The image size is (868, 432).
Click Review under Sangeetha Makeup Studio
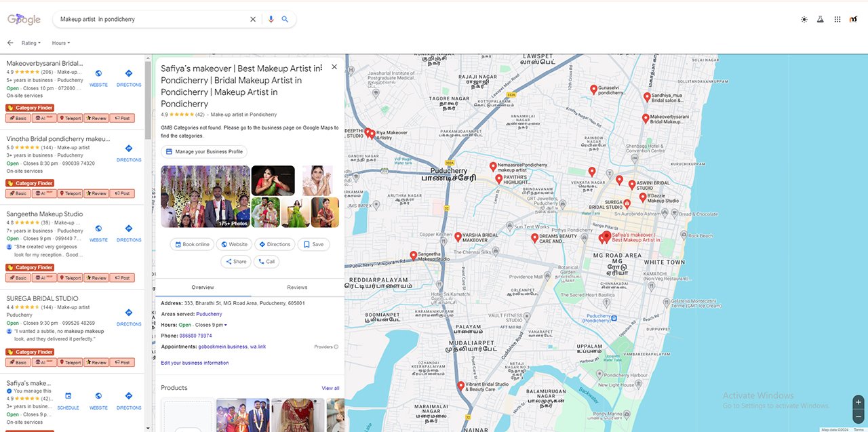96,277
